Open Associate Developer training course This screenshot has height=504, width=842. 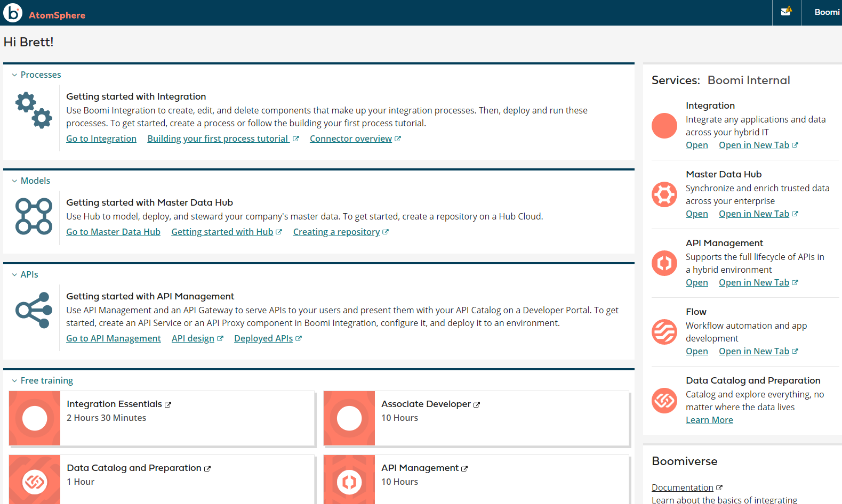pos(426,404)
